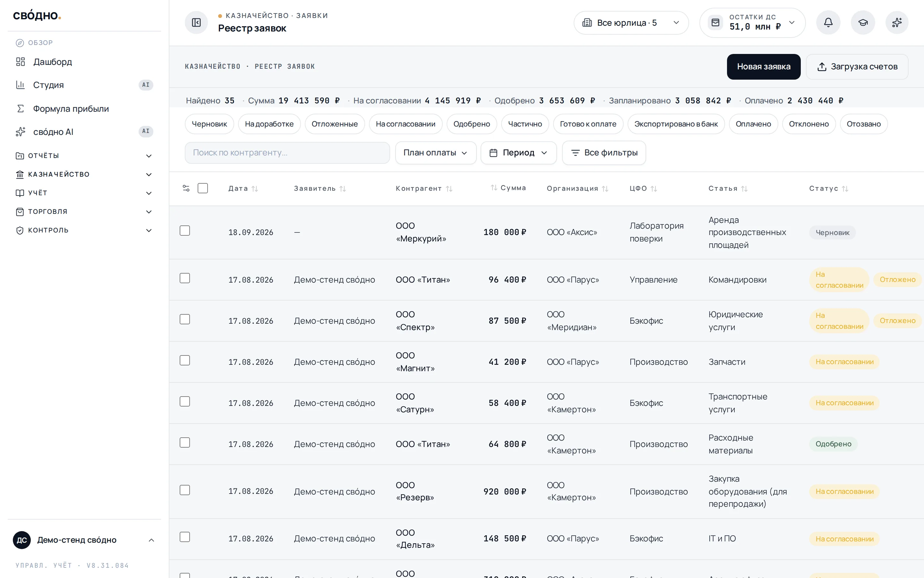The width and height of the screenshot is (924, 578).
Task: Filter by Черновик status chip
Action: click(209, 124)
